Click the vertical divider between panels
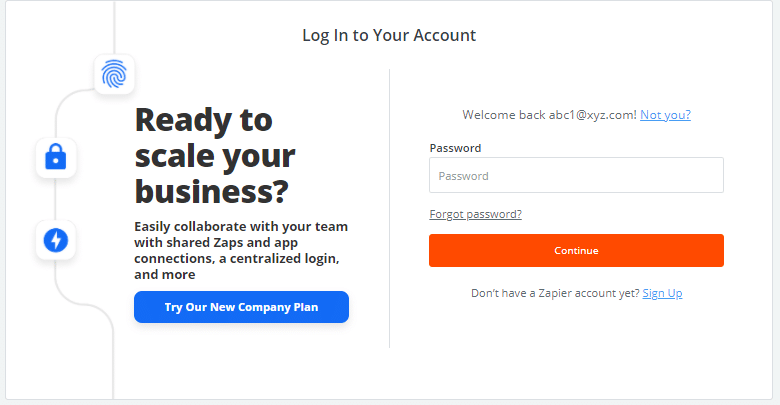This screenshot has height=405, width=780. (x=389, y=208)
